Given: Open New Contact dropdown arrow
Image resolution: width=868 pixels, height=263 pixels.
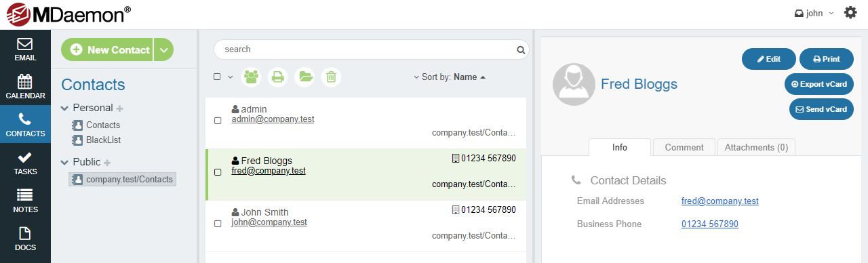Looking at the screenshot, I should click(x=163, y=49).
